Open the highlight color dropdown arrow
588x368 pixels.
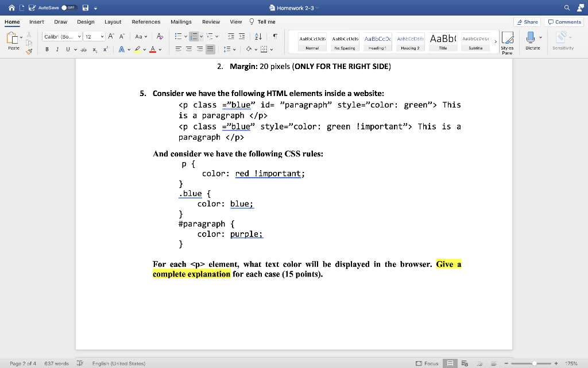pyautogui.click(x=144, y=49)
